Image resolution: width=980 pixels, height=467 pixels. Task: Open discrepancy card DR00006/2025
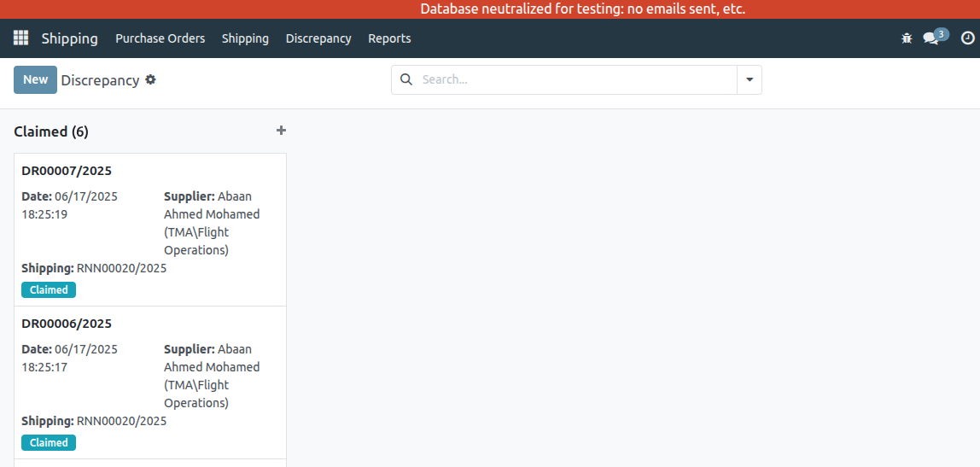point(67,324)
